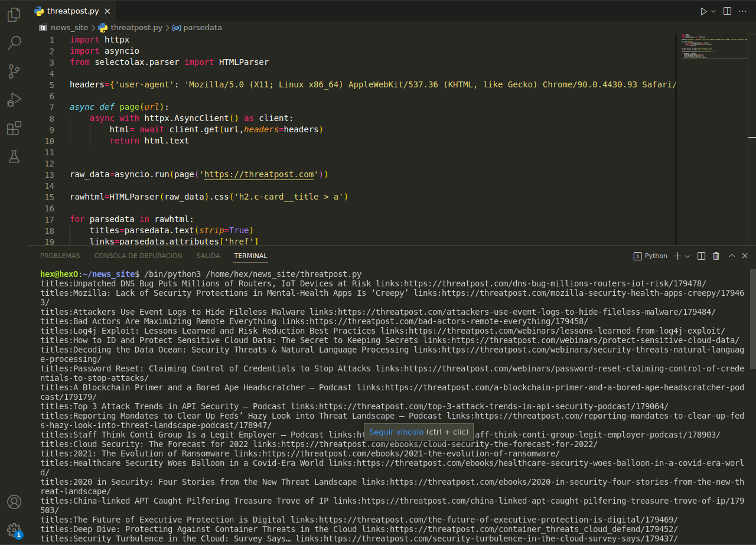Viewport: 756px width, 545px height.
Task: Open the Search view in activity bar
Action: pyautogui.click(x=14, y=43)
